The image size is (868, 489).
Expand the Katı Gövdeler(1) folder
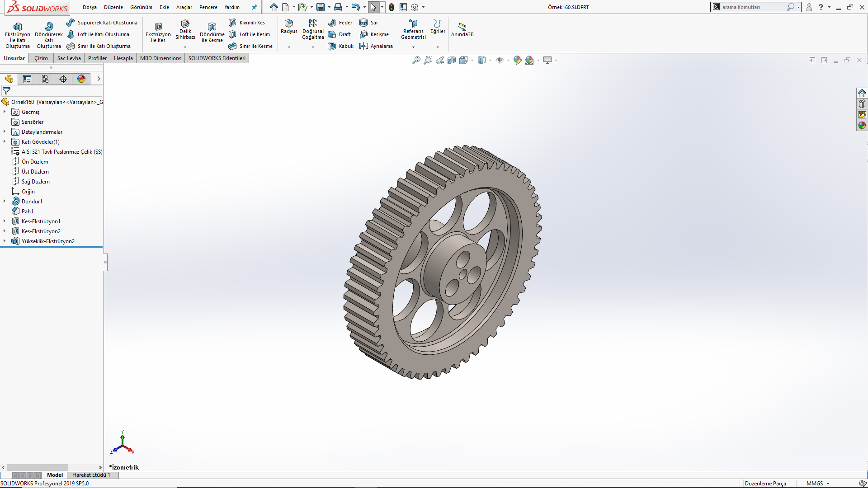click(5, 142)
